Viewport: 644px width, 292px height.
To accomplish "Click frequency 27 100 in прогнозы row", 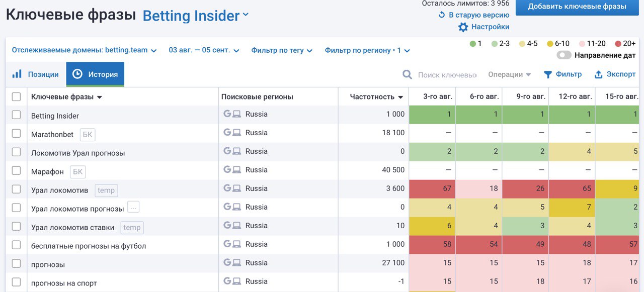I will click(393, 263).
